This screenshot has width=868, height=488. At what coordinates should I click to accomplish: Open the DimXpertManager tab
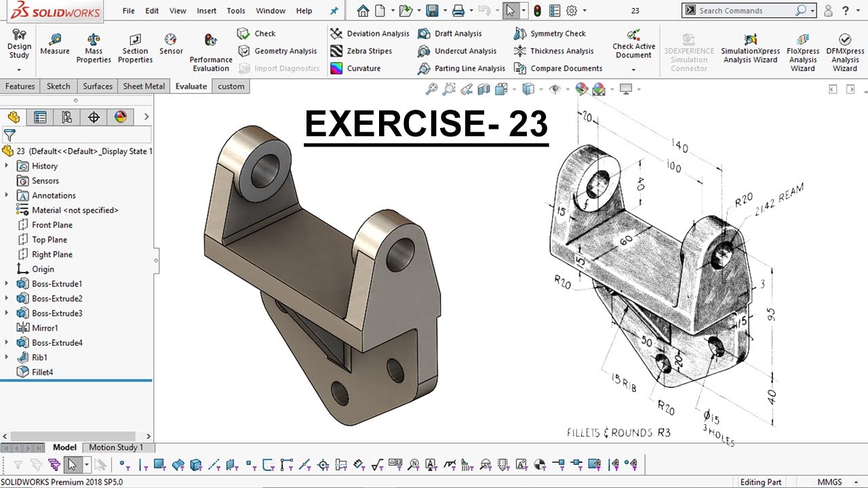[x=94, y=117]
